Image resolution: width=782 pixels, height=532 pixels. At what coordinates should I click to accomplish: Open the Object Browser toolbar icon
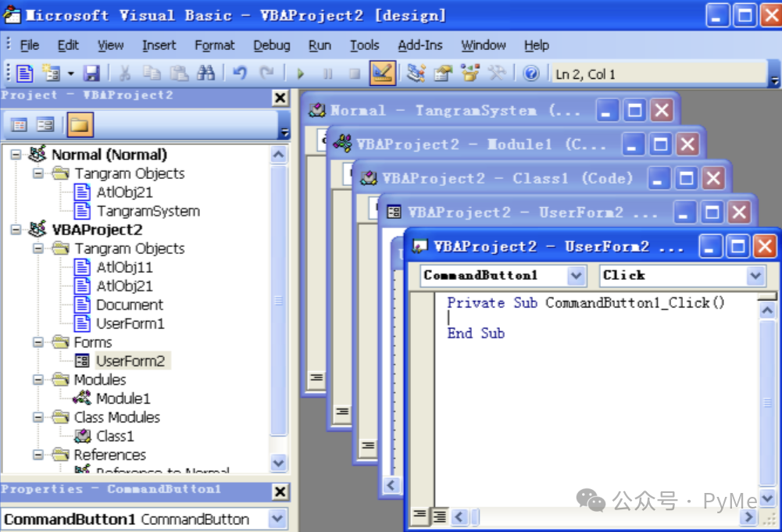[470, 73]
